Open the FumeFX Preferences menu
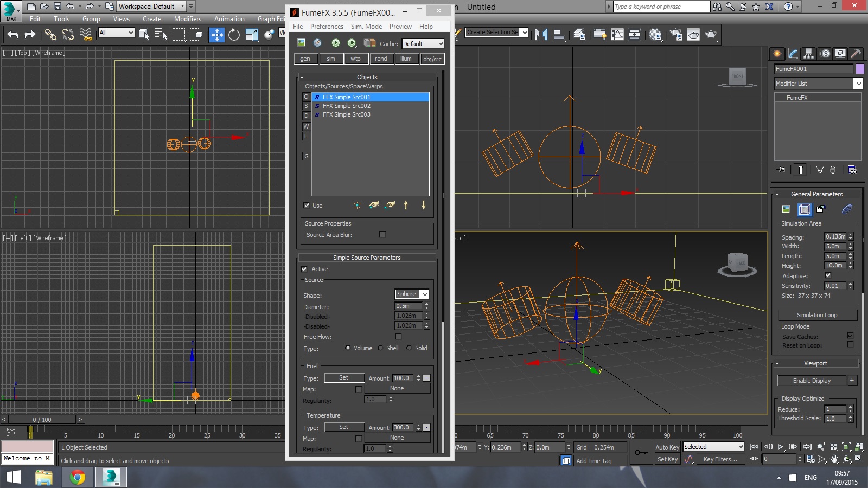 point(327,27)
